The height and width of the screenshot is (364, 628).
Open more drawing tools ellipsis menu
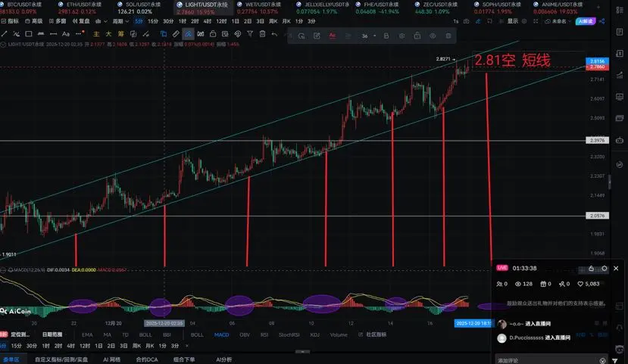point(79,34)
